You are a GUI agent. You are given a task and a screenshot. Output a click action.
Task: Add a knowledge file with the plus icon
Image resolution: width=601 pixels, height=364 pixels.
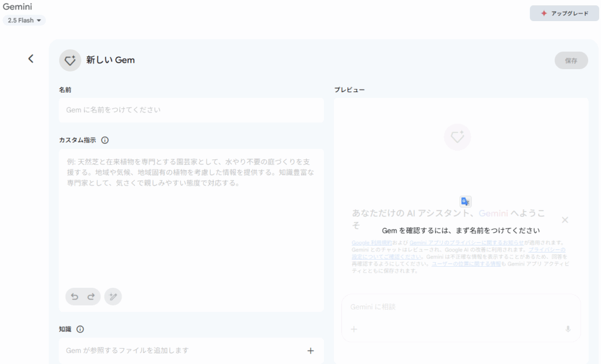coord(310,351)
